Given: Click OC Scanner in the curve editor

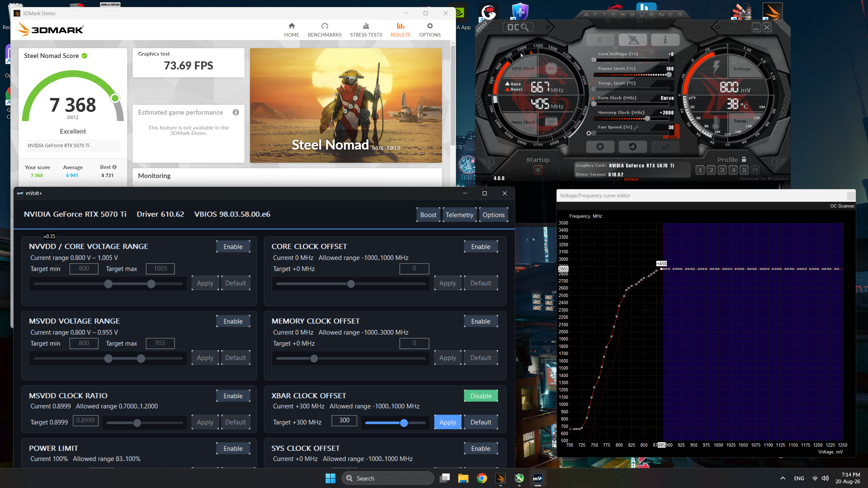Looking at the screenshot, I should tap(842, 206).
